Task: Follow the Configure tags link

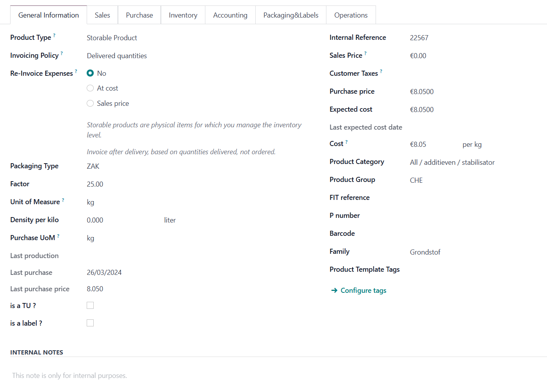Action: click(x=363, y=290)
